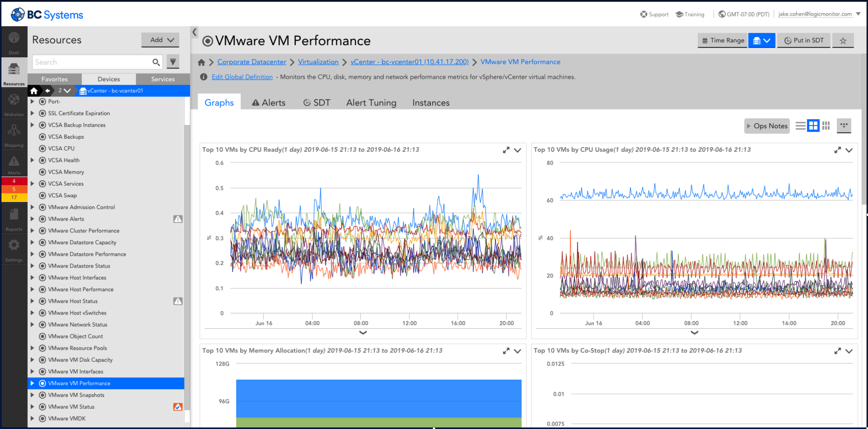The height and width of the screenshot is (429, 868).
Task: Expand CPU Ready graph legend
Action: tap(363, 333)
